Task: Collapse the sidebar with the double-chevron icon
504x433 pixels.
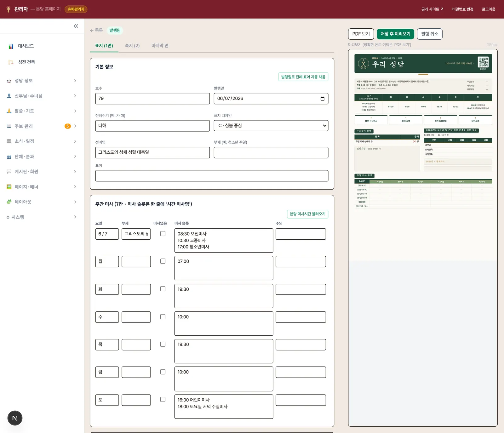Action: coord(76,26)
